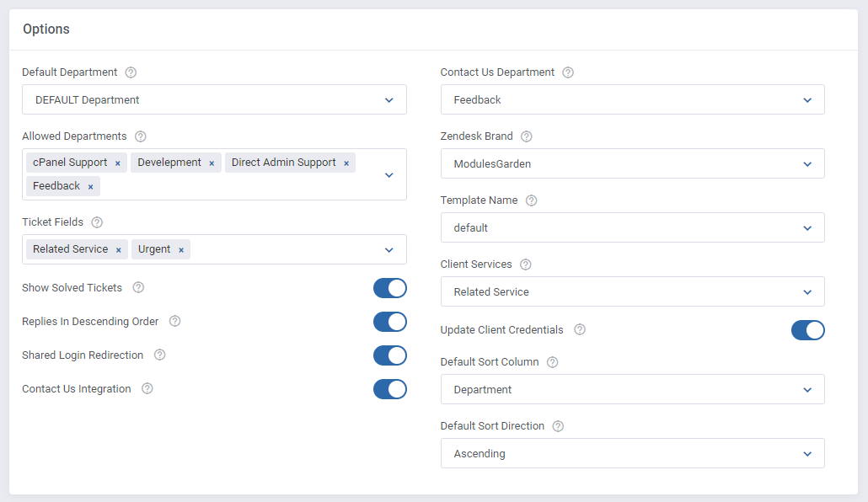This screenshot has width=868, height=502.
Task: Click the Show Solved Tickets label
Action: click(x=72, y=288)
